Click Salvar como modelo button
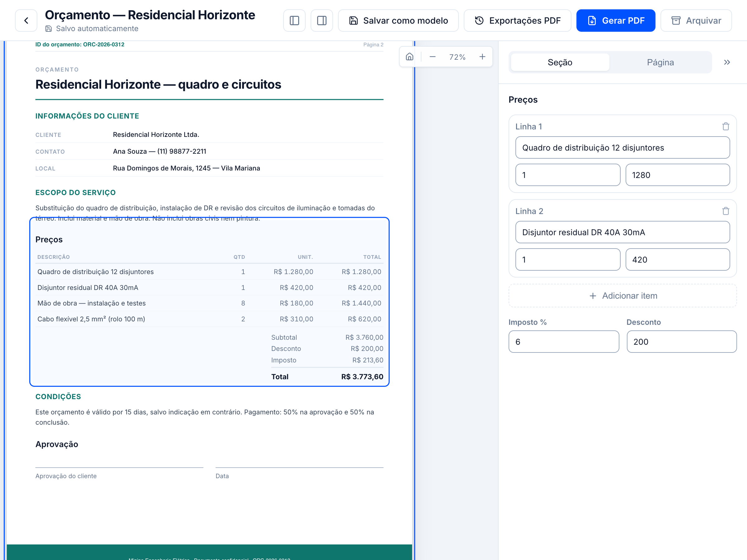This screenshot has height=560, width=747. point(398,21)
